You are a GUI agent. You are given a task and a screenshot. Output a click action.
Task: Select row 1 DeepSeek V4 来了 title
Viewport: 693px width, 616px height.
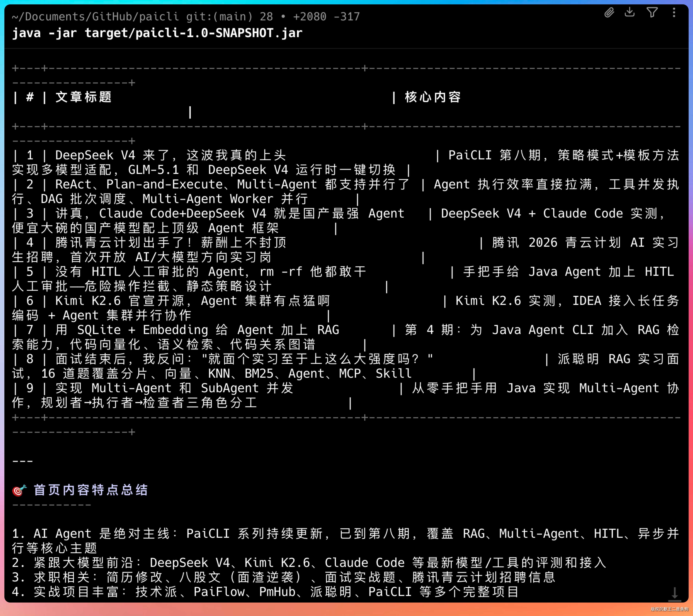pyautogui.click(x=171, y=155)
